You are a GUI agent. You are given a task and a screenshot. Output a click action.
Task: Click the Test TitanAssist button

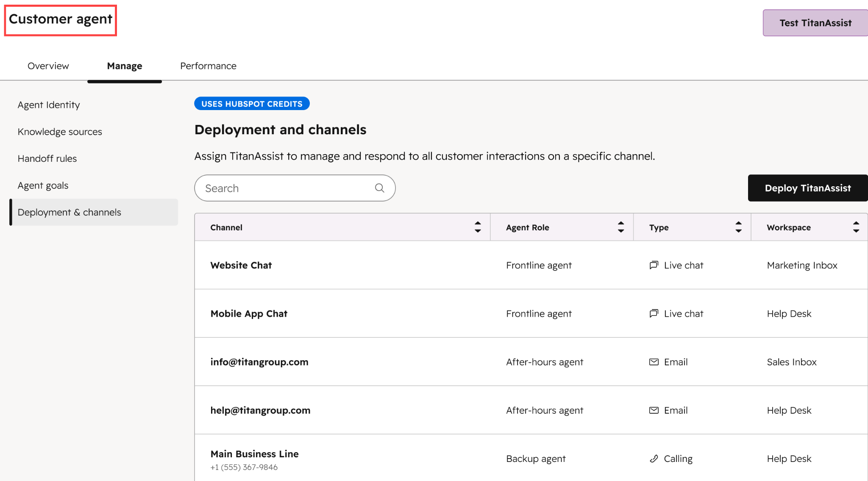pos(815,23)
